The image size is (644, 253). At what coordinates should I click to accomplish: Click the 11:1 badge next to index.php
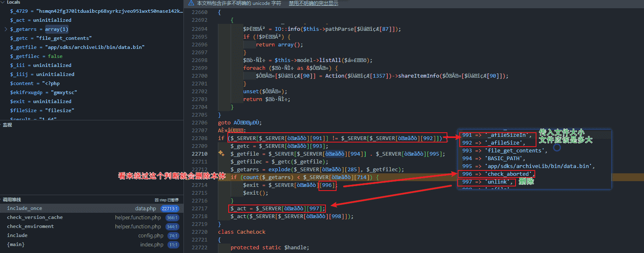[173, 245]
